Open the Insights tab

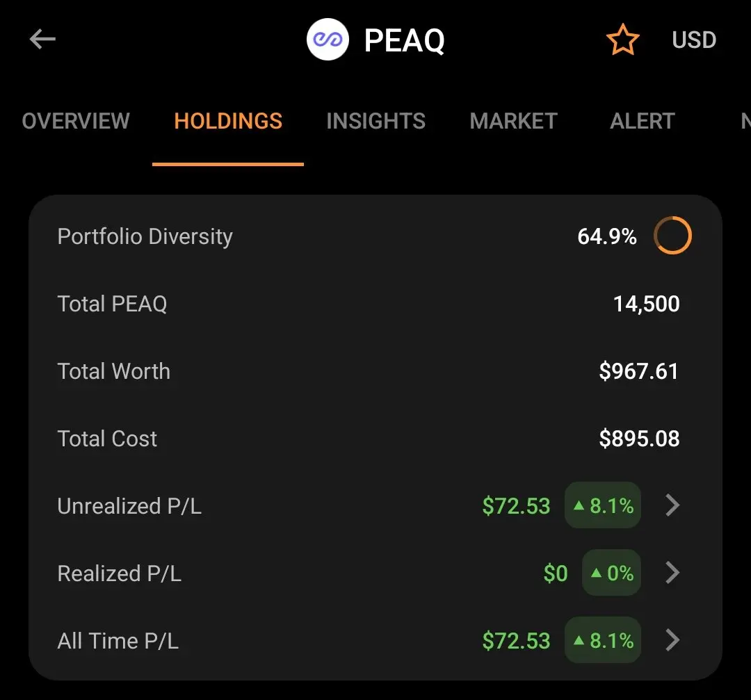pos(376,121)
